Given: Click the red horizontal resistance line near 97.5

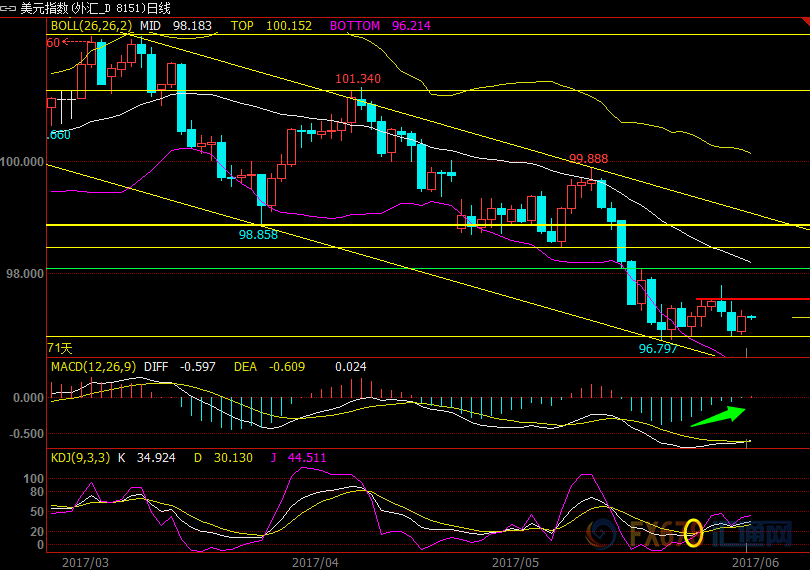Looking at the screenshot, I should pyautogui.click(x=753, y=299).
